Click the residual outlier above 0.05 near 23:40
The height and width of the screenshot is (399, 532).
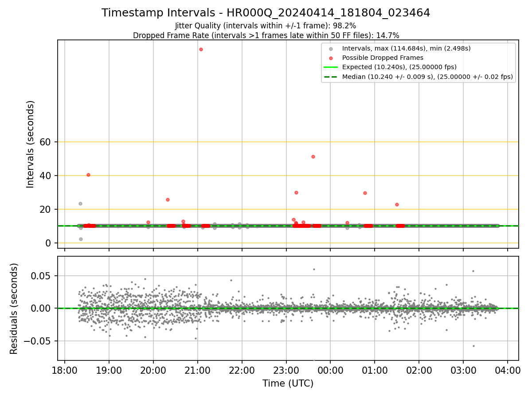pyautogui.click(x=314, y=269)
